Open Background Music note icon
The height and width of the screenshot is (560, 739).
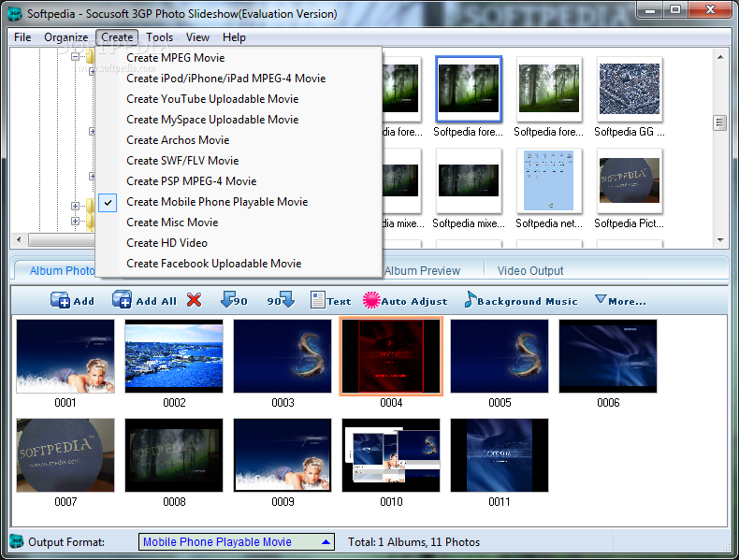pyautogui.click(x=470, y=299)
